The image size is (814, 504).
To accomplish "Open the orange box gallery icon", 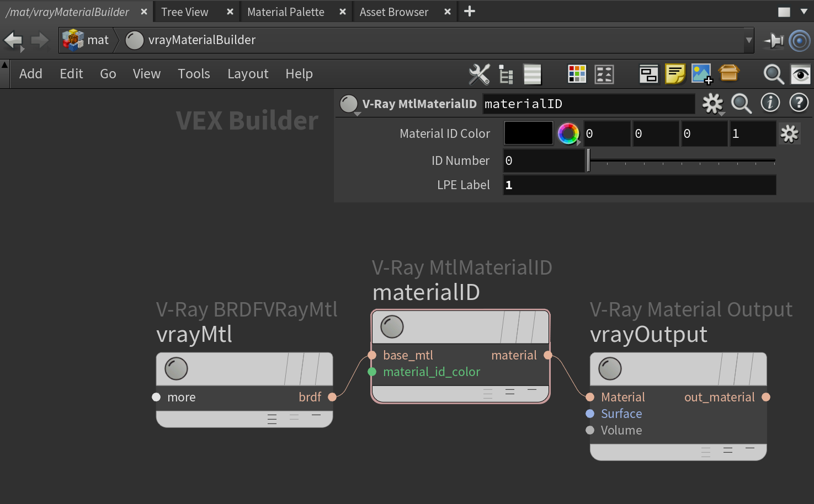I will [x=729, y=73].
